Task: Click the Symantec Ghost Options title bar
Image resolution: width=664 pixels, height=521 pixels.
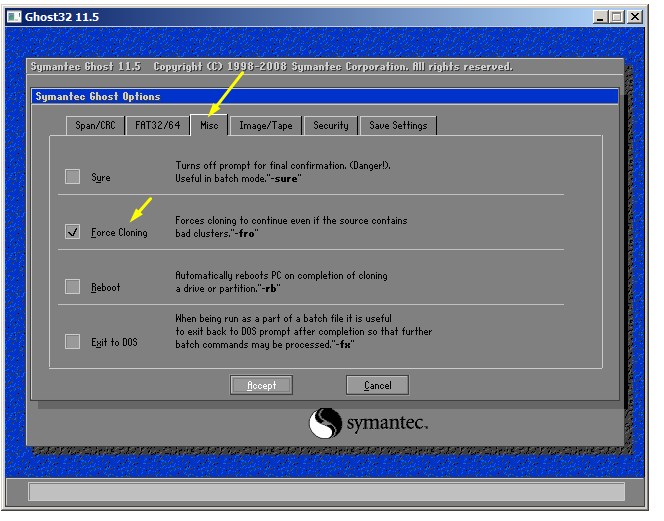Action: click(325, 97)
